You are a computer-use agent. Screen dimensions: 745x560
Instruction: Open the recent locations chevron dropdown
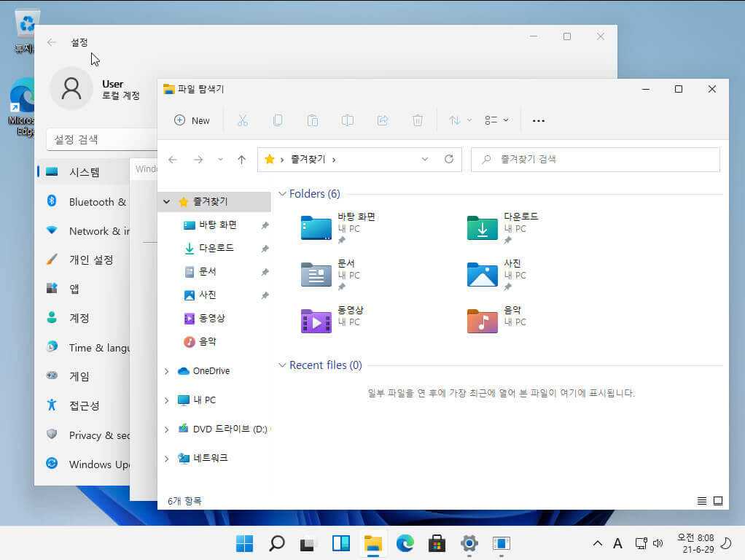pos(220,160)
